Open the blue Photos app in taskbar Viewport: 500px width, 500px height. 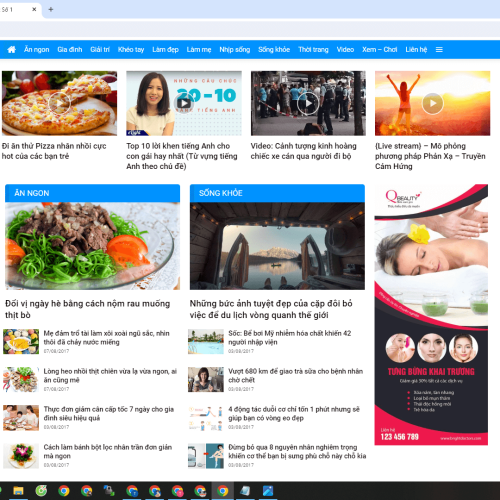(268, 491)
